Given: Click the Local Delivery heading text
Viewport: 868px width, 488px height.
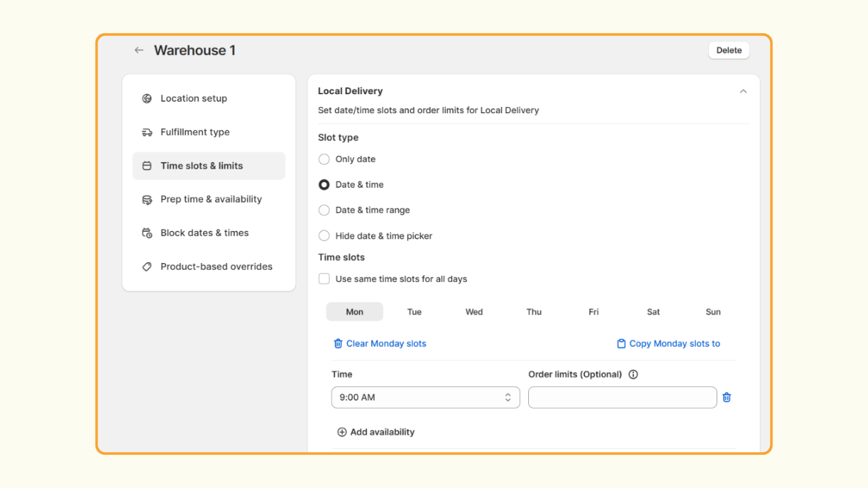Looking at the screenshot, I should pyautogui.click(x=351, y=91).
